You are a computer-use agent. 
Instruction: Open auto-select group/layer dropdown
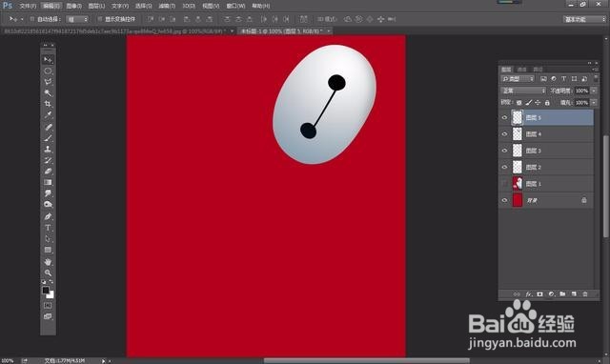77,19
